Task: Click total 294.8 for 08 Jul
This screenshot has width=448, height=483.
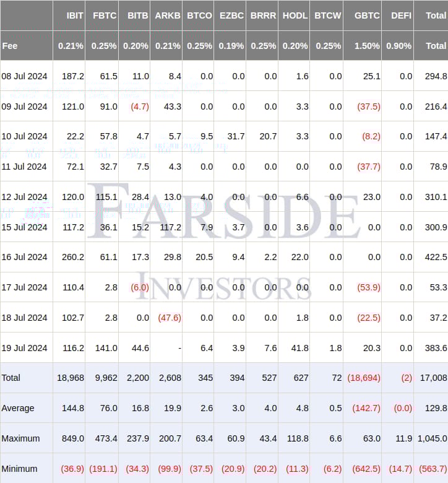Action: (436, 76)
